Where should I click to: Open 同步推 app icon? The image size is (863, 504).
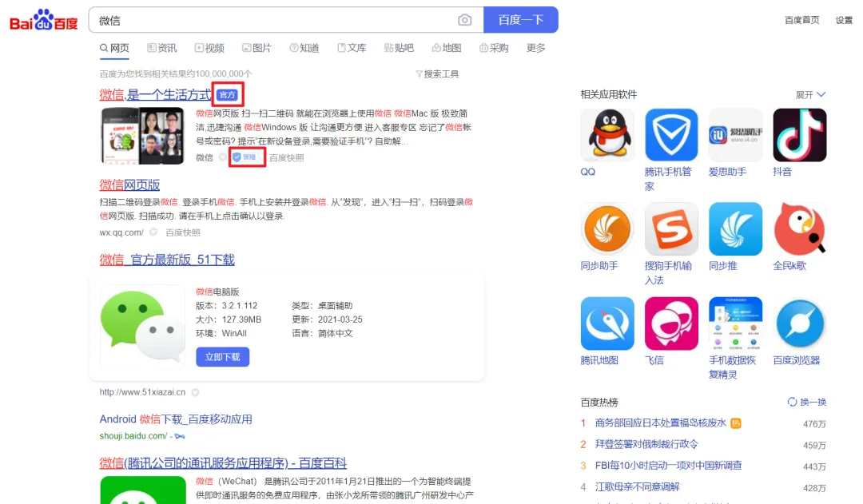pyautogui.click(x=735, y=229)
